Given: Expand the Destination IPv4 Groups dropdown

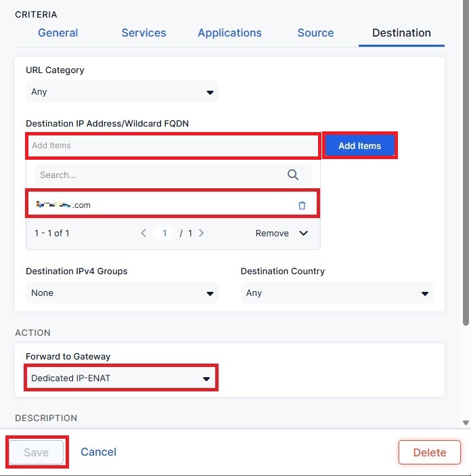Looking at the screenshot, I should (x=122, y=293).
